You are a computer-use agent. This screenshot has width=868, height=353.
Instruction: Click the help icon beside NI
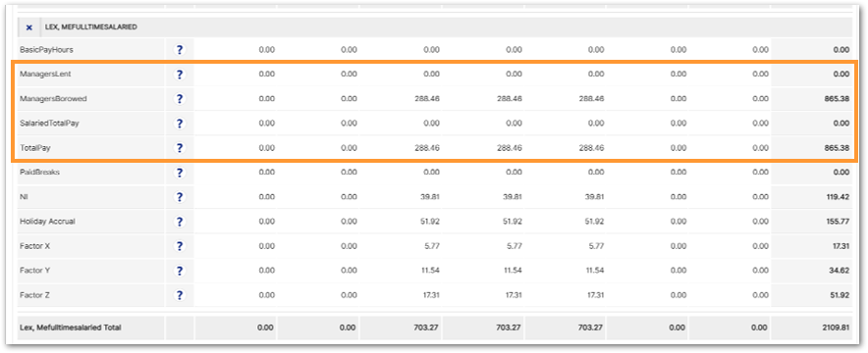click(x=179, y=197)
